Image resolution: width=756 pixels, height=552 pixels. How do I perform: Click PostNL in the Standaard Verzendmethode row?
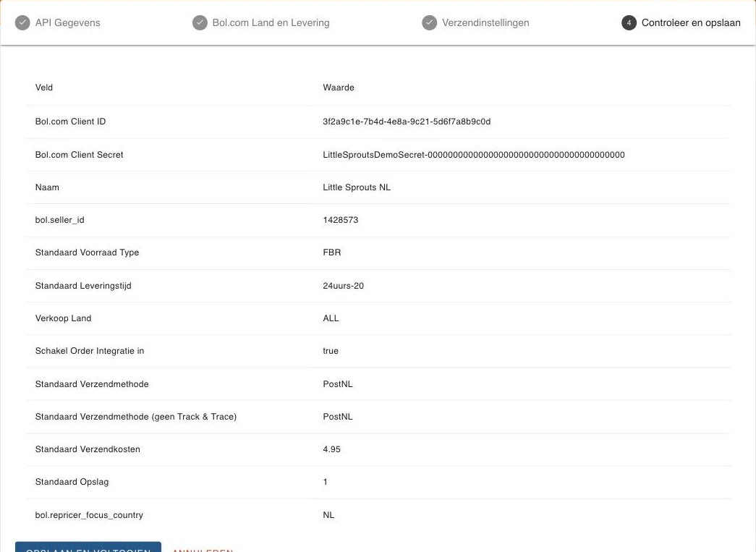click(x=338, y=384)
